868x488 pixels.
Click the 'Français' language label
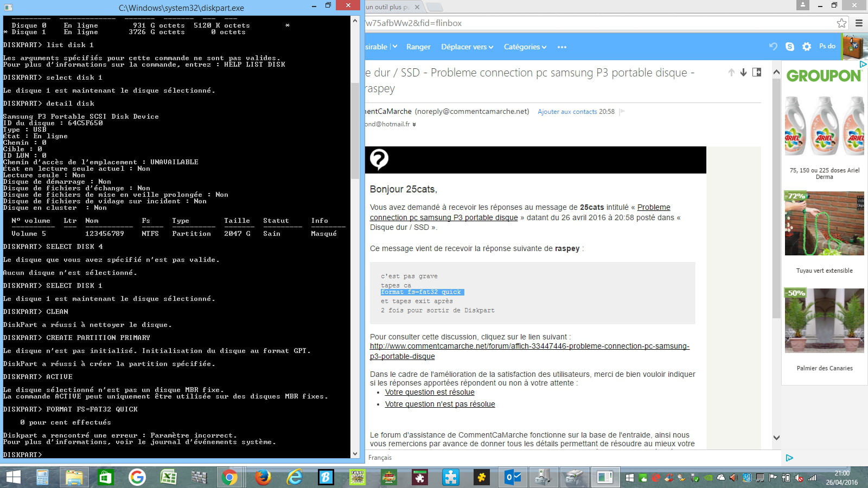tap(380, 458)
